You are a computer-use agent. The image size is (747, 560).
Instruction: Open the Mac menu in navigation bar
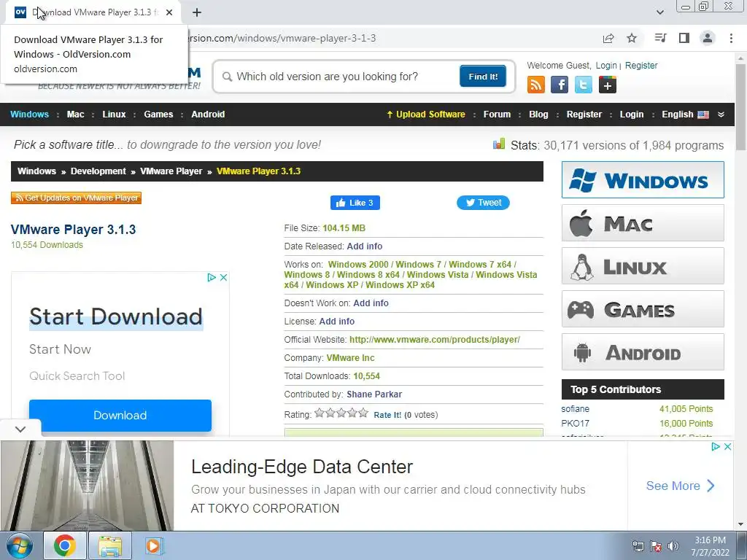pos(75,114)
